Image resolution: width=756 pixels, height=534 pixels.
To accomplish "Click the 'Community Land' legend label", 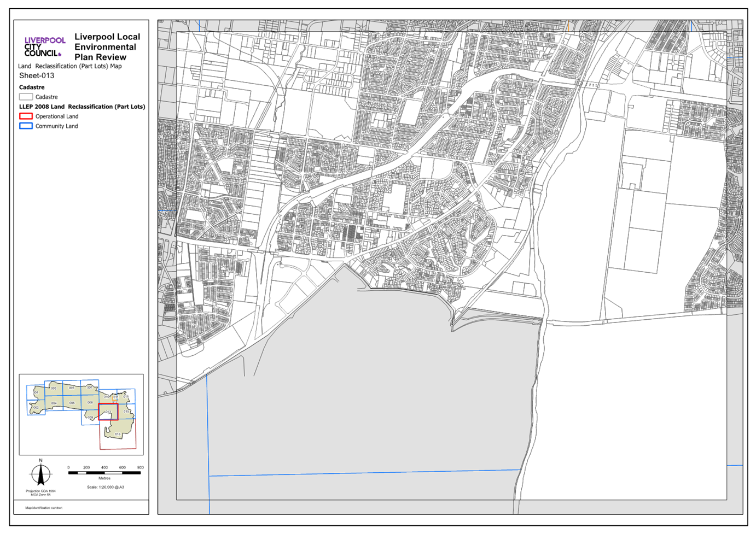I will (x=57, y=126).
